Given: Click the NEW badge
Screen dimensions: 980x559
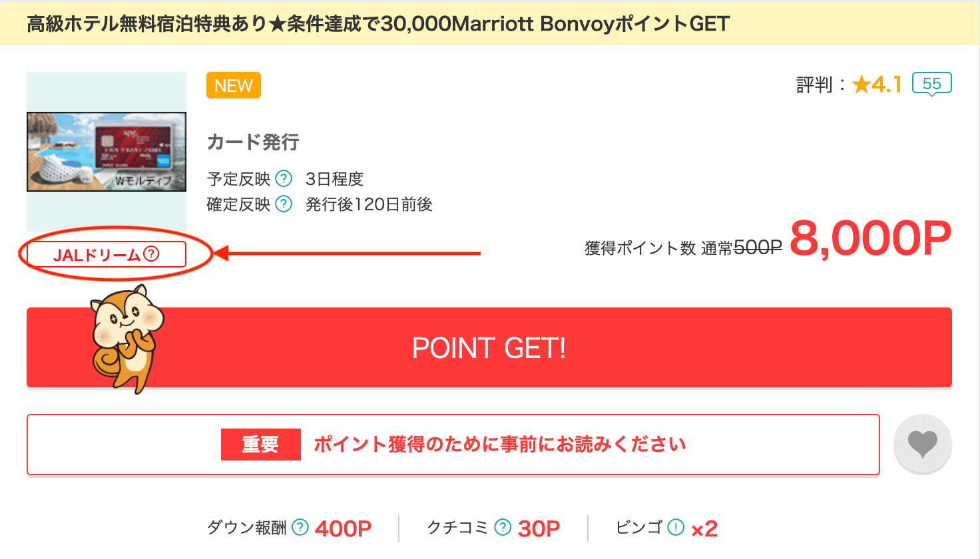Looking at the screenshot, I should pyautogui.click(x=233, y=85).
